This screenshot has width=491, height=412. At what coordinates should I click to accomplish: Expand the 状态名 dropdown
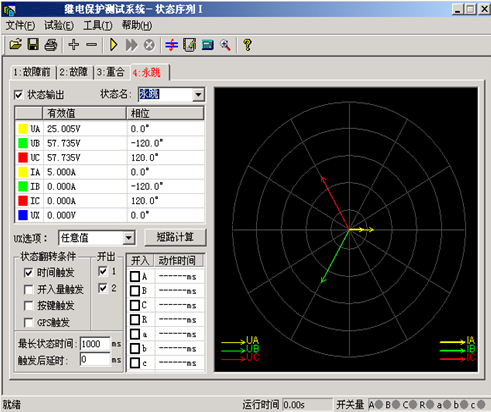(x=198, y=95)
